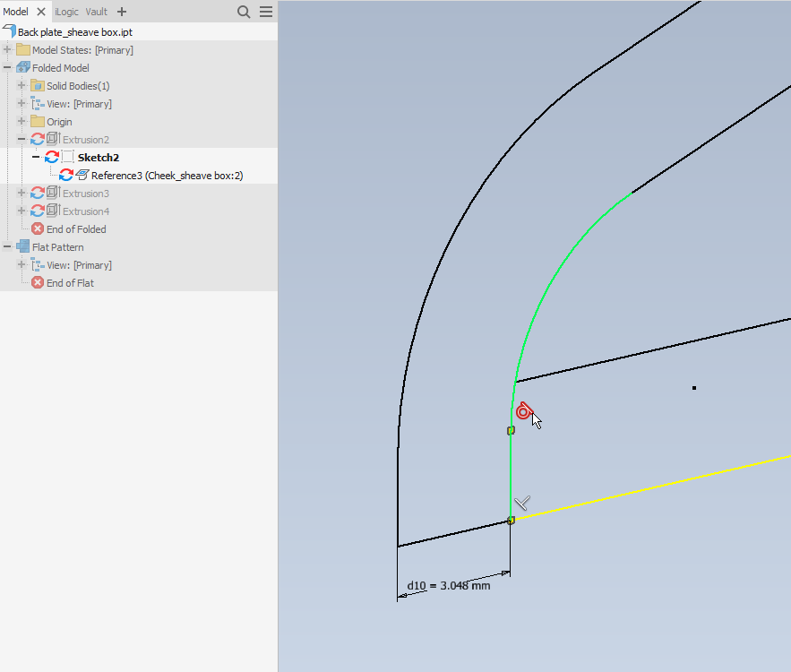Click the Flat Pattern icon

click(x=21, y=246)
